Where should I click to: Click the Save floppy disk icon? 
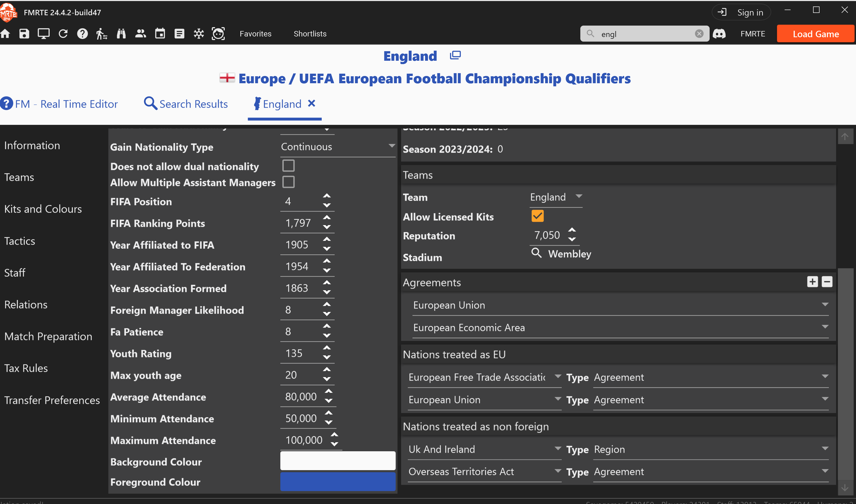click(x=24, y=34)
